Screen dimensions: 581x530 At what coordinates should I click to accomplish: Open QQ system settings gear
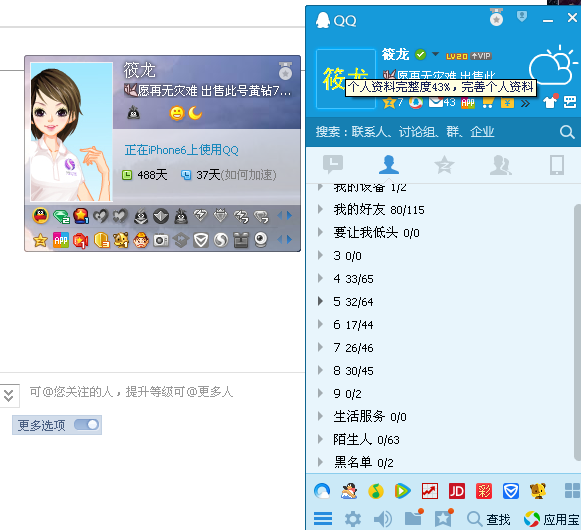(x=352, y=519)
